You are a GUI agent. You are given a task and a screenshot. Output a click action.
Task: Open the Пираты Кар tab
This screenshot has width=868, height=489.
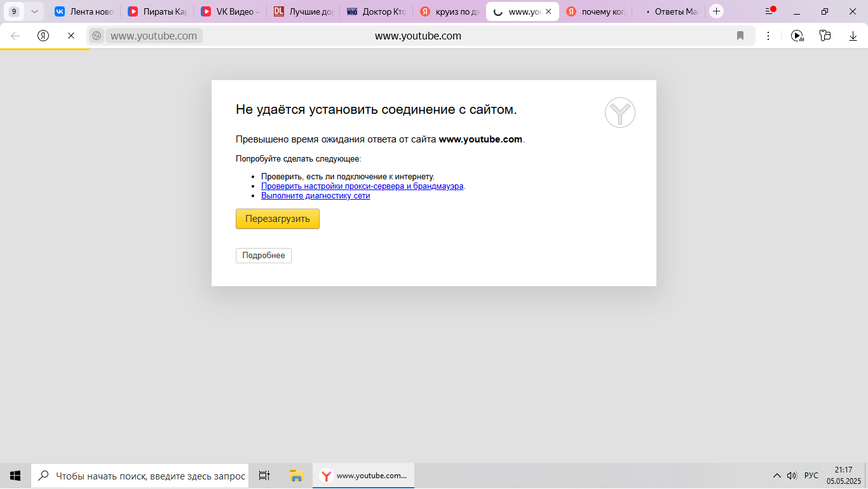pyautogui.click(x=157, y=11)
